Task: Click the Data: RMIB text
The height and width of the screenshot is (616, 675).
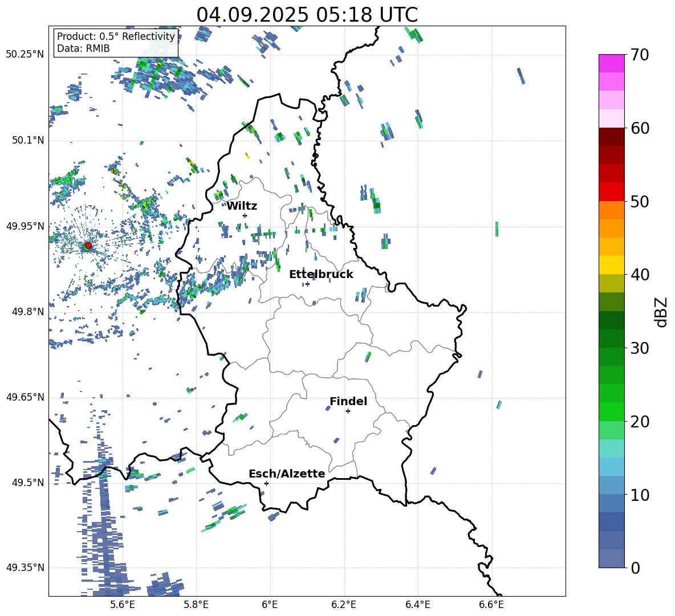Action: [83, 48]
